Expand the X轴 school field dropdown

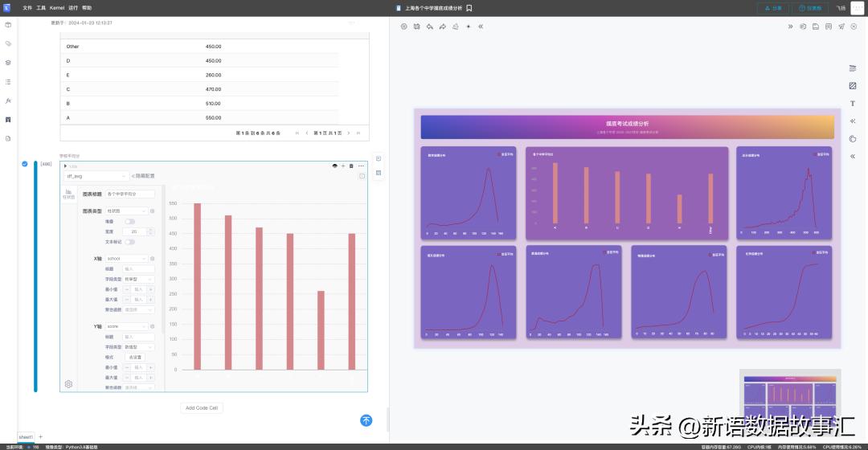[127, 259]
